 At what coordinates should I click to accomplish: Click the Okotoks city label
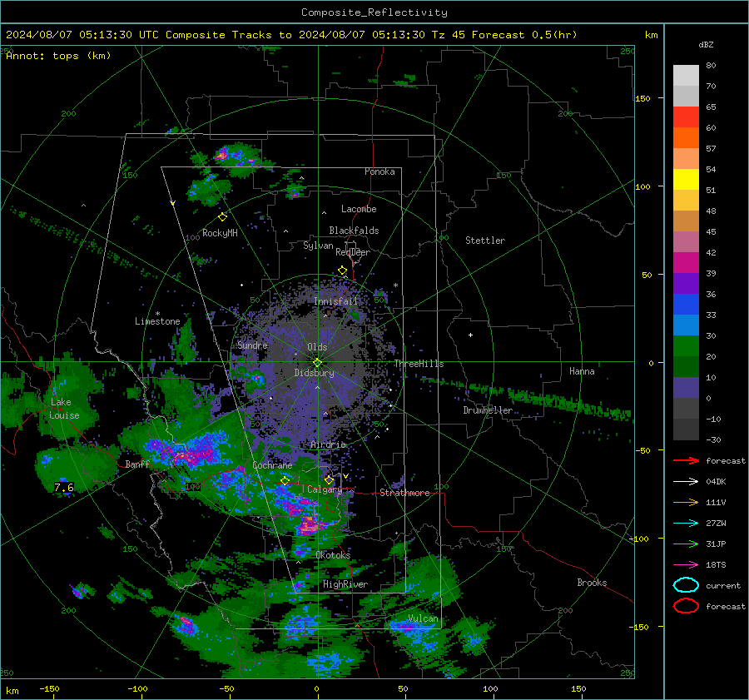(333, 554)
